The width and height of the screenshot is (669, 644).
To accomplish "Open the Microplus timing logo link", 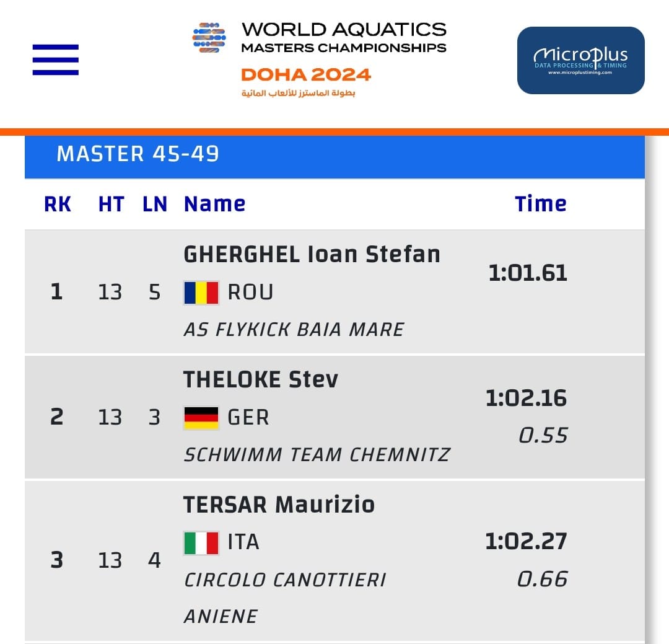I will (580, 60).
